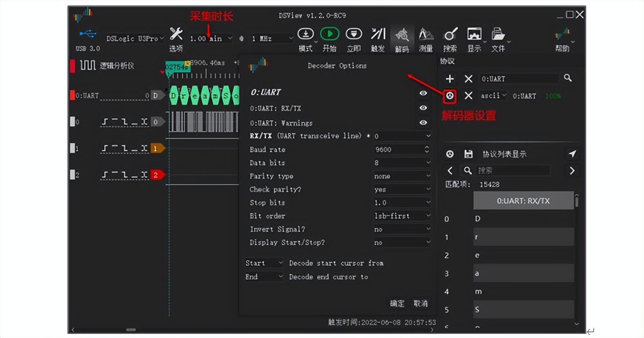The image size is (644, 338).
Task: Open the Bit order lsb-first dropdown
Action: tap(402, 216)
